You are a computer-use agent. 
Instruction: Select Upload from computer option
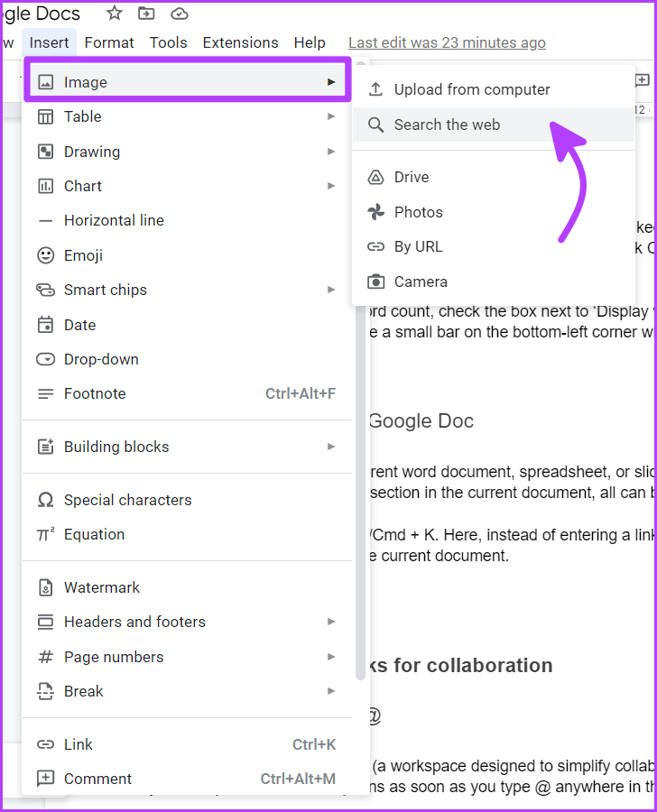(494, 89)
